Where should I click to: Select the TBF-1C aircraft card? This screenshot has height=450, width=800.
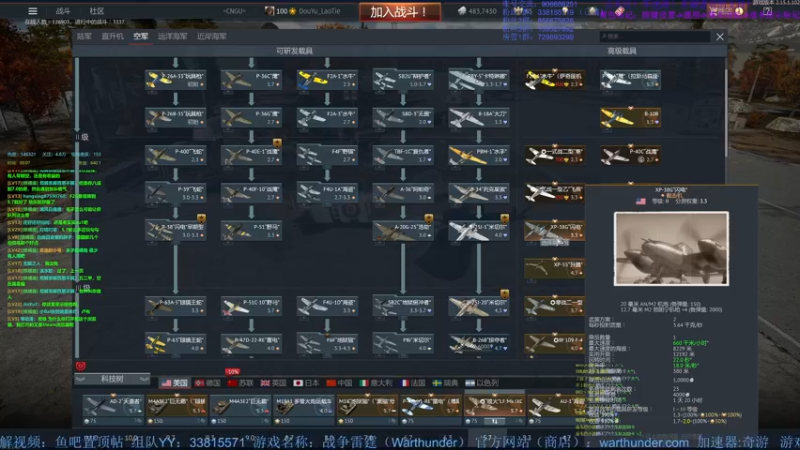[403, 155]
